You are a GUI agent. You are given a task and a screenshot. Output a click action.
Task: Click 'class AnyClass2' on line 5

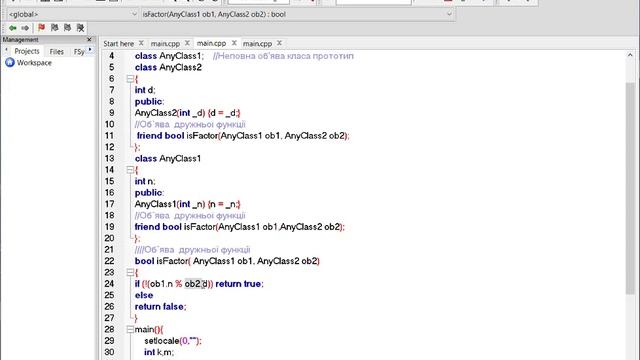[168, 67]
